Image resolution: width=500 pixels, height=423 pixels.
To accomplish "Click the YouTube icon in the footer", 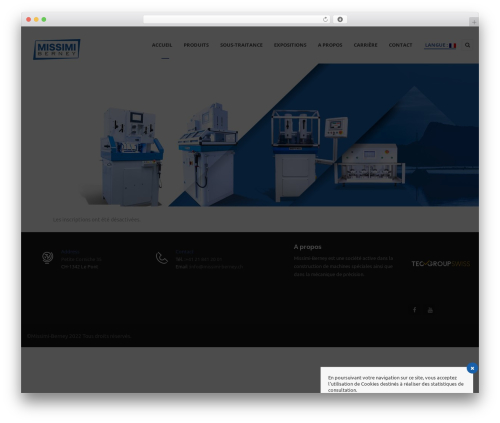I will (430, 310).
